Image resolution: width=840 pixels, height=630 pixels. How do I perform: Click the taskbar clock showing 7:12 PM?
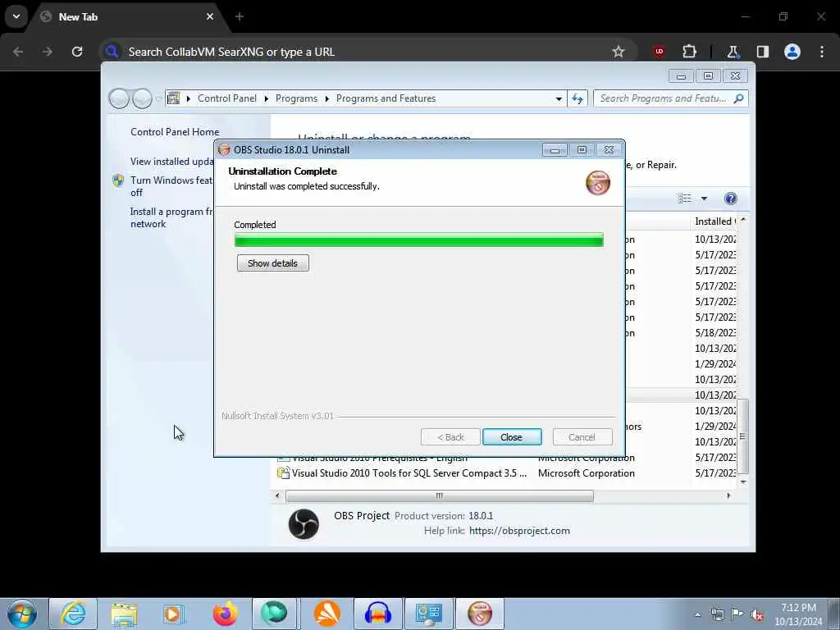point(798,614)
